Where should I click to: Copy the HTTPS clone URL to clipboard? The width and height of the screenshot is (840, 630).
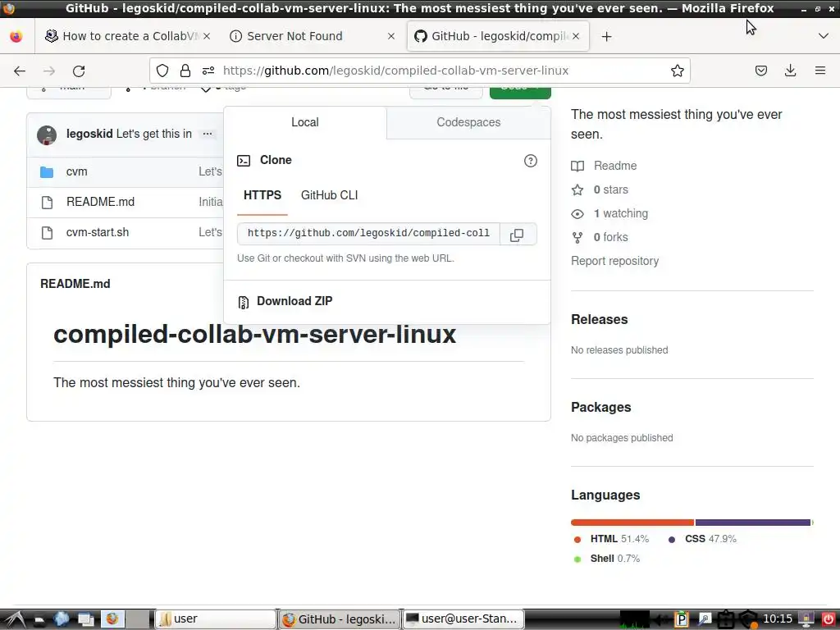(x=517, y=235)
